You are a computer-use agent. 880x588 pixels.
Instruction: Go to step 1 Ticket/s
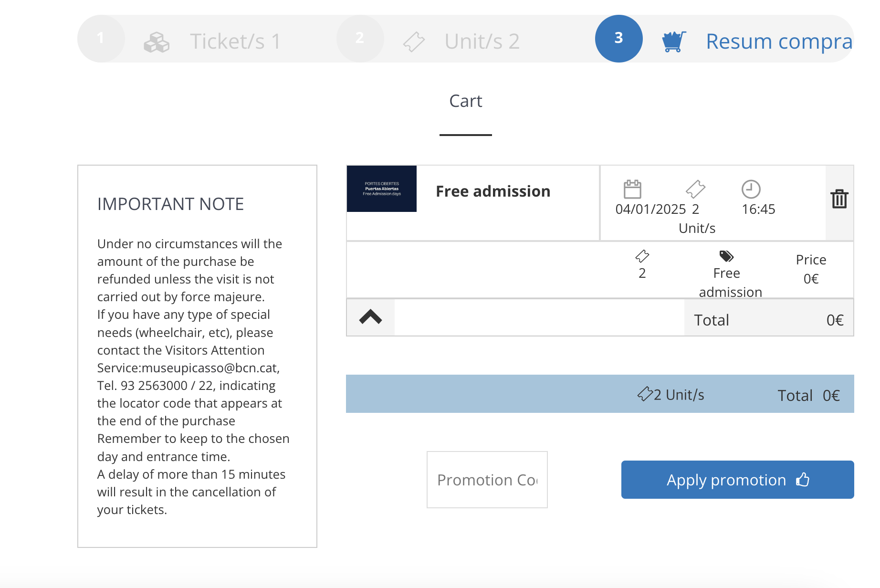pyautogui.click(x=235, y=42)
